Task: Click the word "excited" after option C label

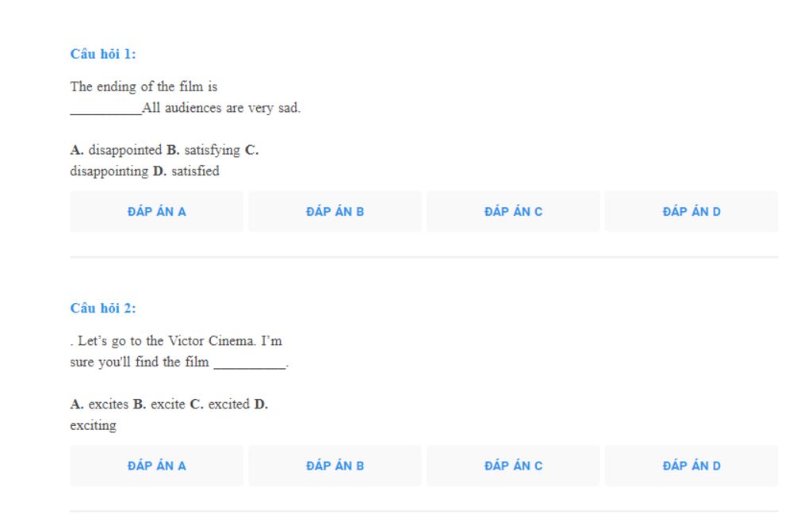Action: [x=229, y=404]
